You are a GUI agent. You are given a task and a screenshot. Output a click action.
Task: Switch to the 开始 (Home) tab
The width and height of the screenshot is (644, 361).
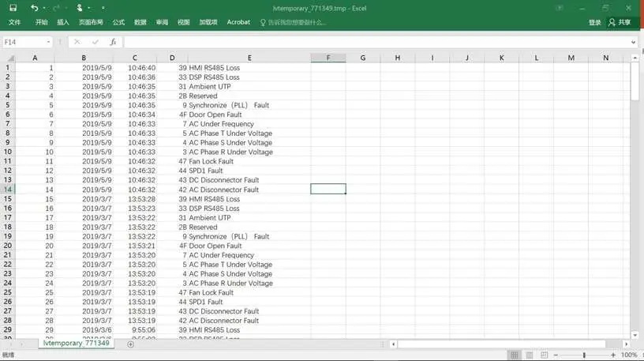[x=42, y=22]
